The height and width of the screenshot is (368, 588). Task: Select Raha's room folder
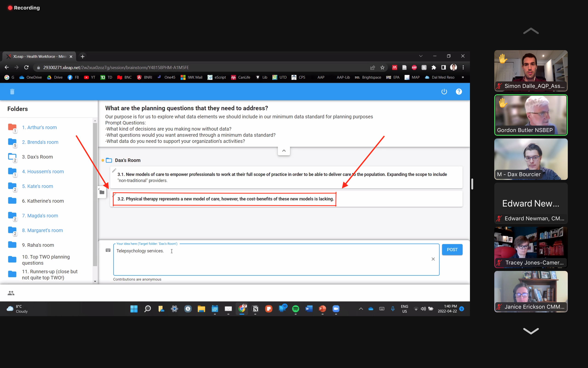[38, 245]
